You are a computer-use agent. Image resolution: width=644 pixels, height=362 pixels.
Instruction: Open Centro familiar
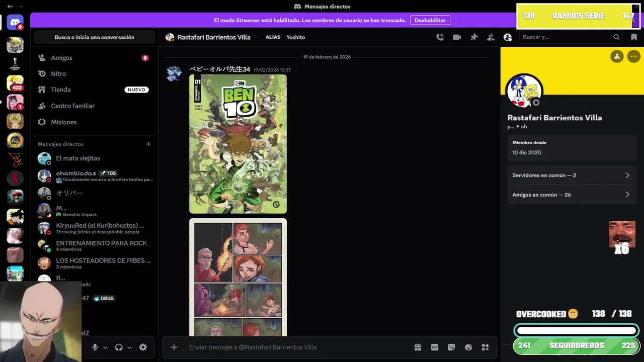(x=94, y=106)
